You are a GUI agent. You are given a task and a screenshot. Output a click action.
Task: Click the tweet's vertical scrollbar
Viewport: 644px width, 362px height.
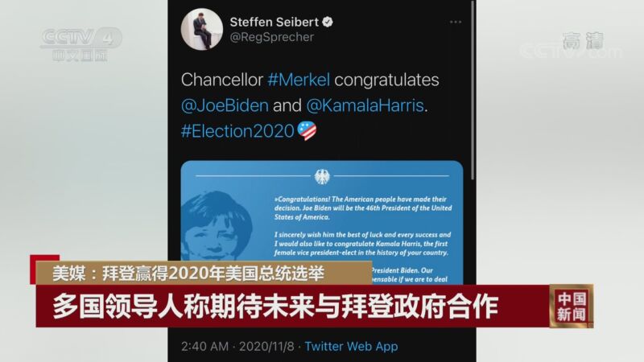473,90
